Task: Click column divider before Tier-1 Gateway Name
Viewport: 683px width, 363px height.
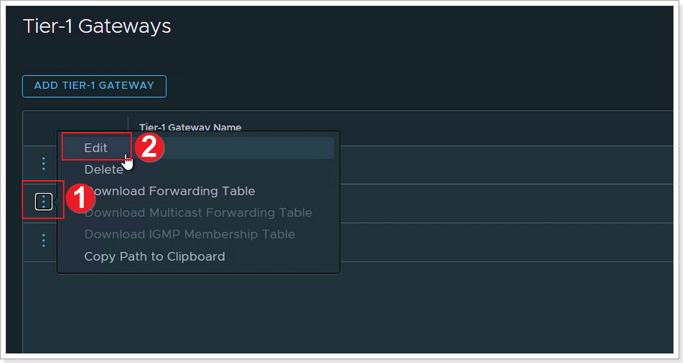Action: 128,123
